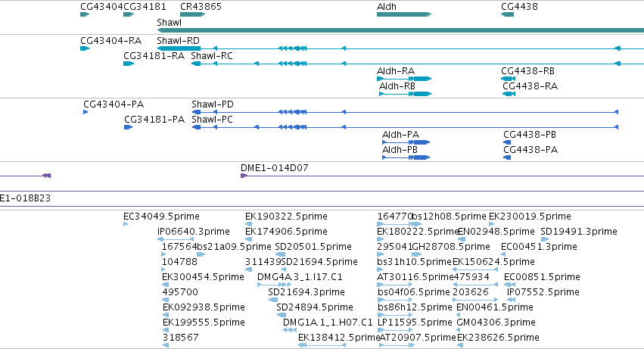Click the CG34181-RA transcript feature

point(129,64)
